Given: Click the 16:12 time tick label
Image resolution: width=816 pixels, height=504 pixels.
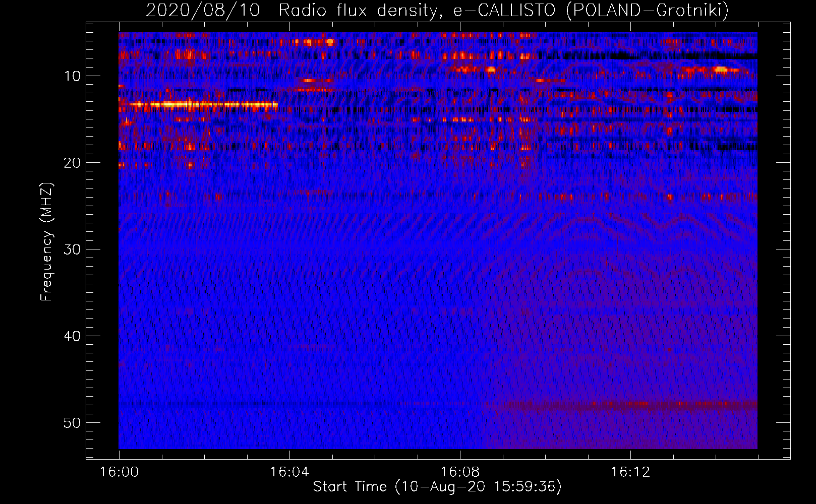Looking at the screenshot, I should [630, 472].
